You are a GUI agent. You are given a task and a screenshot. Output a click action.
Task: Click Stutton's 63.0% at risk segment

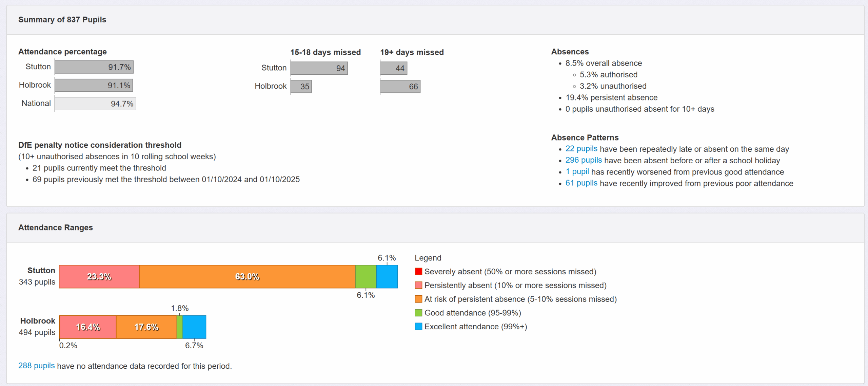247,277
